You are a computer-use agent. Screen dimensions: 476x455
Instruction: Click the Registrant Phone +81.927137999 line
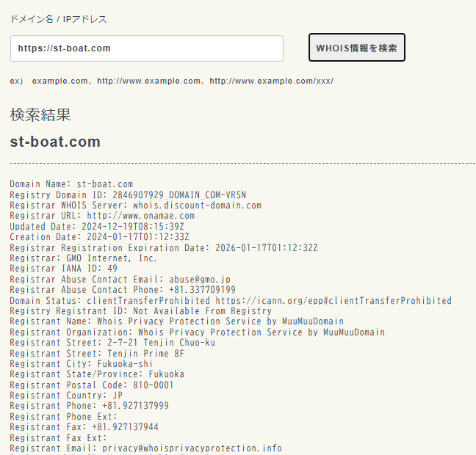pyautogui.click(x=89, y=406)
